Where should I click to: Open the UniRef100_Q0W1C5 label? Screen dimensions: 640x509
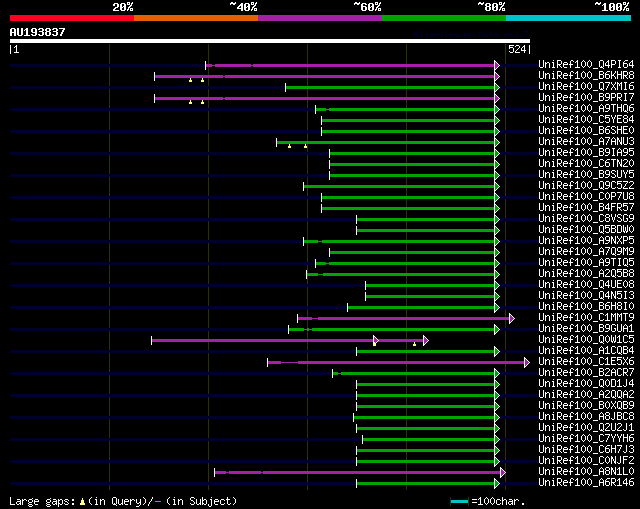point(586,340)
